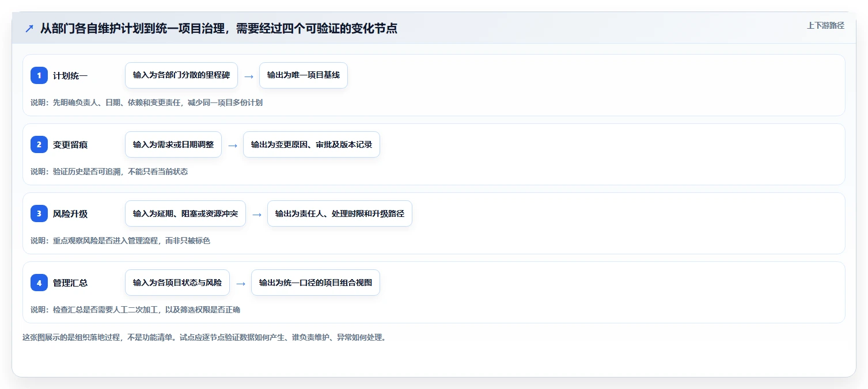Click the 上下游路径 label
868x389 pixels.
(x=825, y=25)
